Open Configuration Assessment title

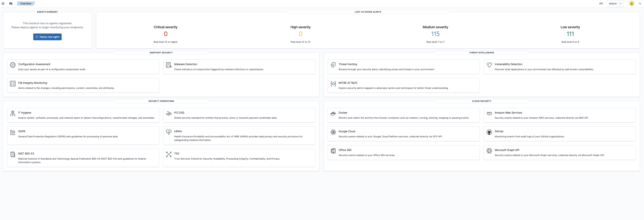click(x=34, y=64)
